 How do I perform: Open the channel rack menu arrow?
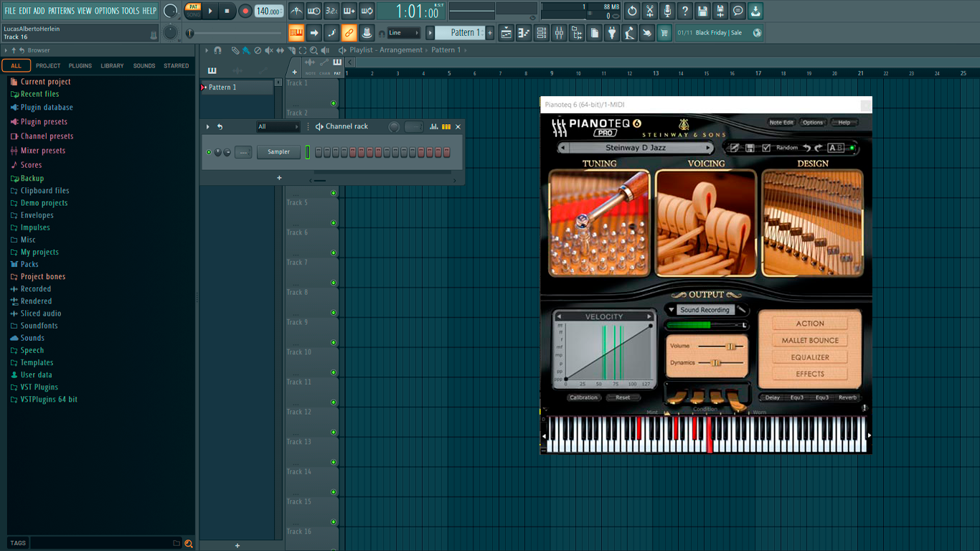pos(208,127)
